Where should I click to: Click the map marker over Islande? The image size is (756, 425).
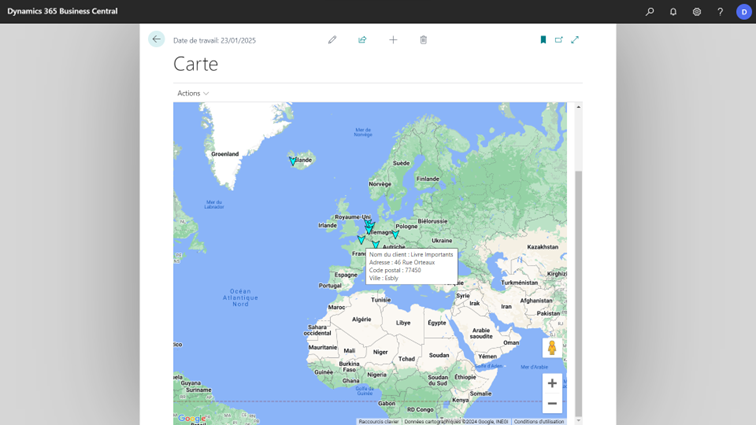[293, 161]
